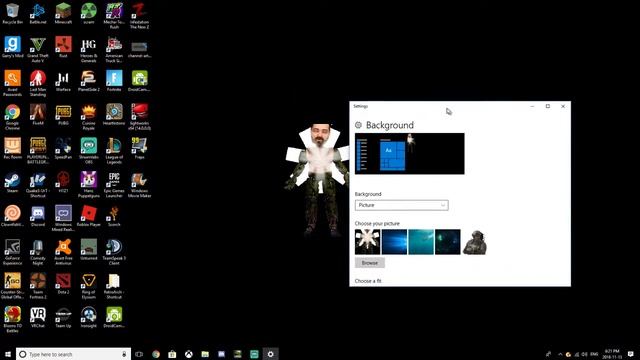Launch League of Legends shortcut

click(x=114, y=151)
